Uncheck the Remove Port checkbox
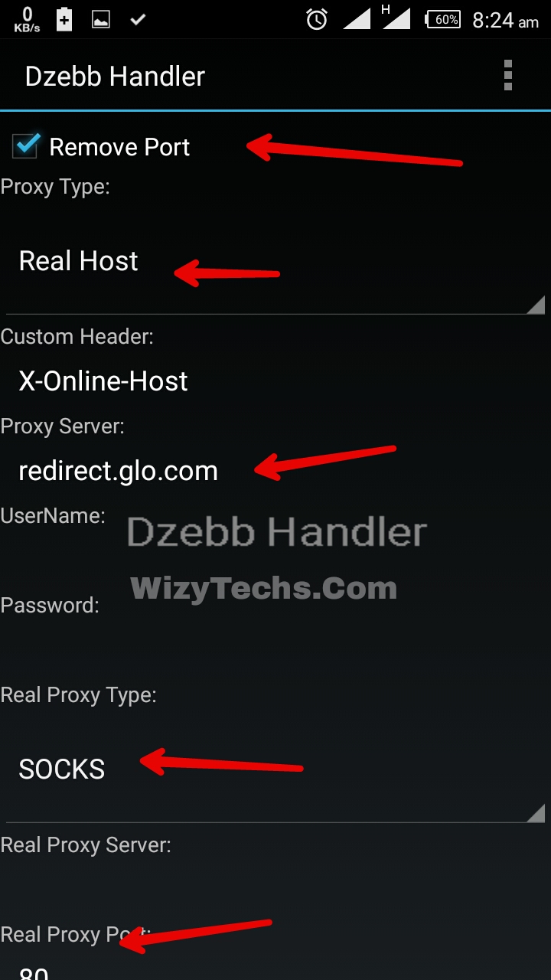The height and width of the screenshot is (980, 551). click(27, 145)
